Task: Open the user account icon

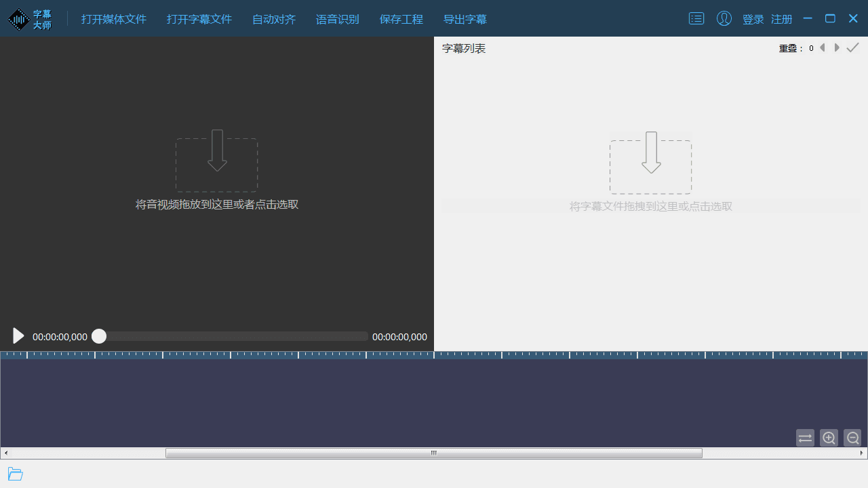Action: (x=724, y=18)
